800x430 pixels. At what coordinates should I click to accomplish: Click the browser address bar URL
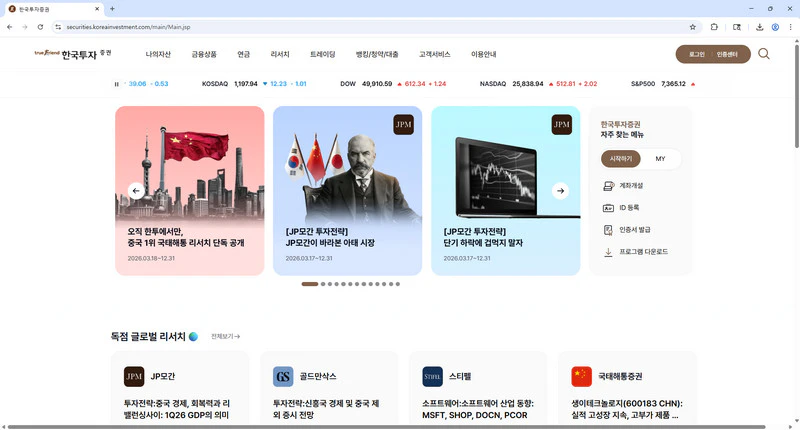pyautogui.click(x=128, y=27)
